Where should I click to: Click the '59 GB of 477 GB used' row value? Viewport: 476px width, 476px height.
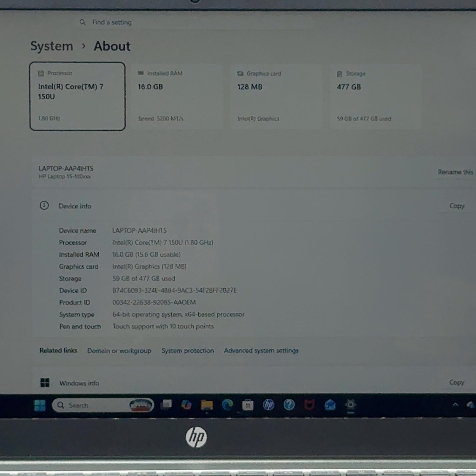[x=144, y=278]
